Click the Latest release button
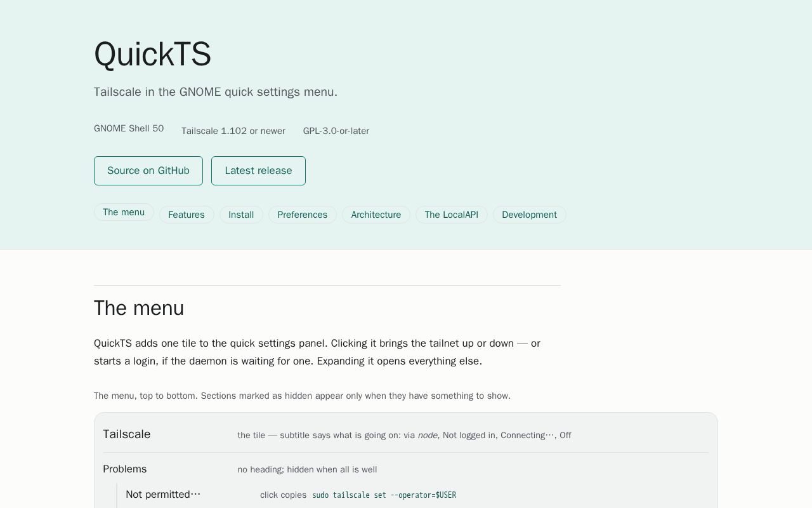The width and height of the screenshot is (812, 508). coord(258,171)
